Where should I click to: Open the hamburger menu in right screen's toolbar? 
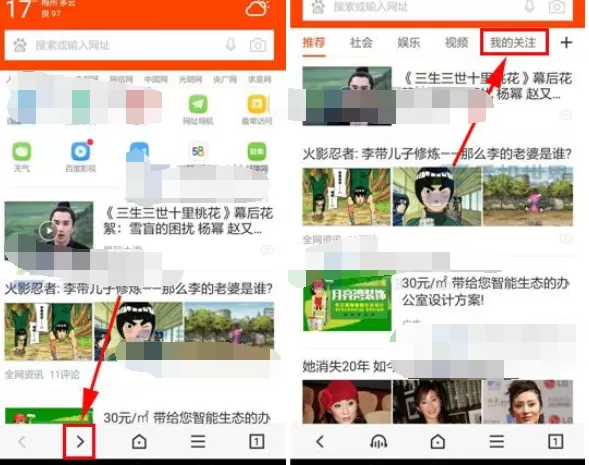tap(496, 441)
